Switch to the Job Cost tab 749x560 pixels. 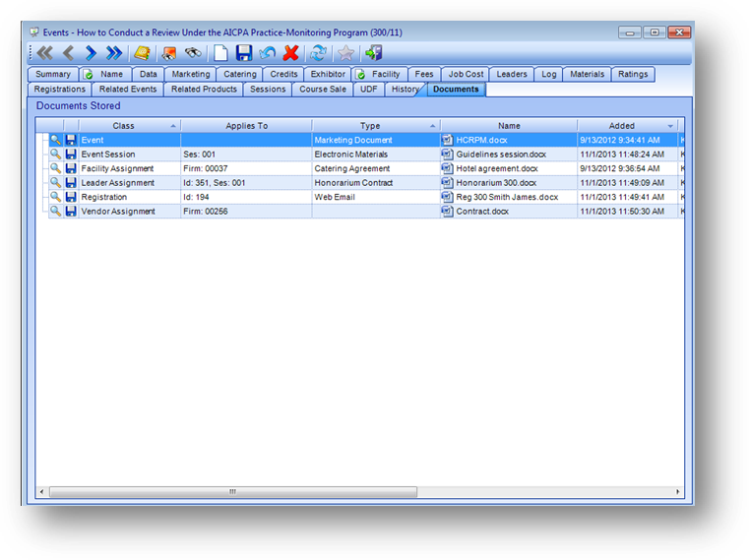[466, 74]
